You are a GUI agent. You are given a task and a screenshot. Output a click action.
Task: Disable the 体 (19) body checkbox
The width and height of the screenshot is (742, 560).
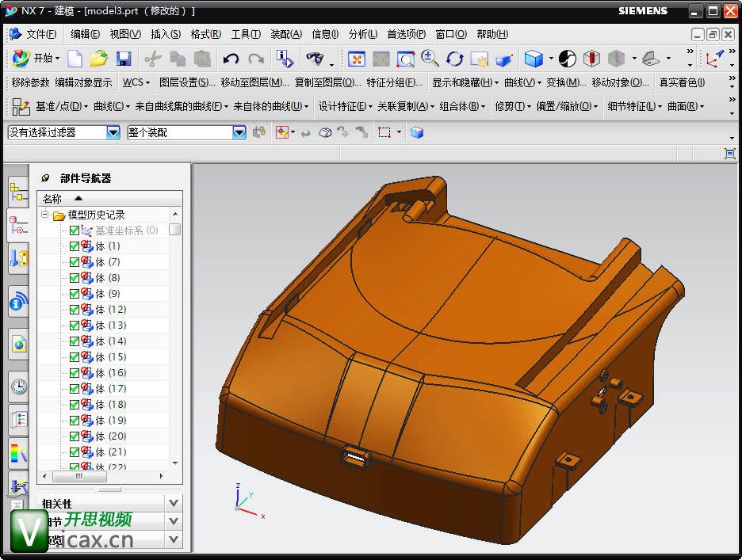click(x=75, y=421)
